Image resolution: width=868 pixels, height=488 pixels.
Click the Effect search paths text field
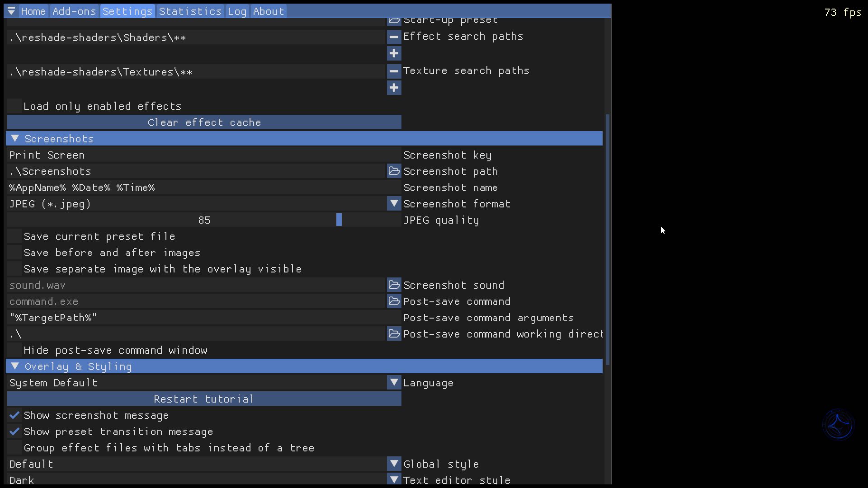pyautogui.click(x=196, y=37)
